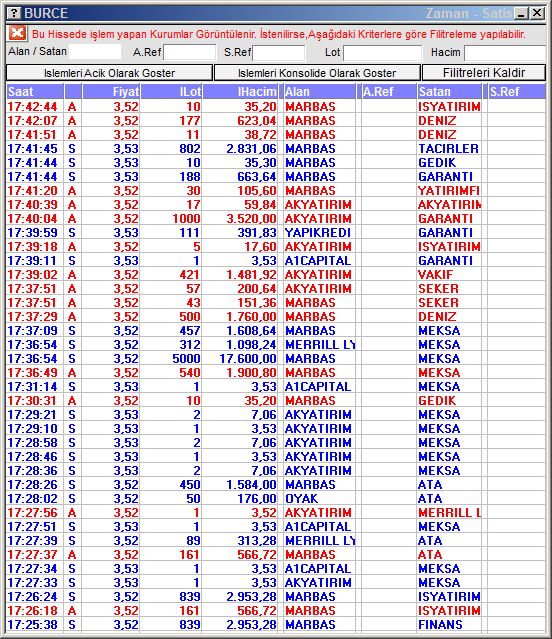Click seller YATIRIMFI in the 17:41:20 row
The width and height of the screenshot is (552, 639).
point(449,191)
